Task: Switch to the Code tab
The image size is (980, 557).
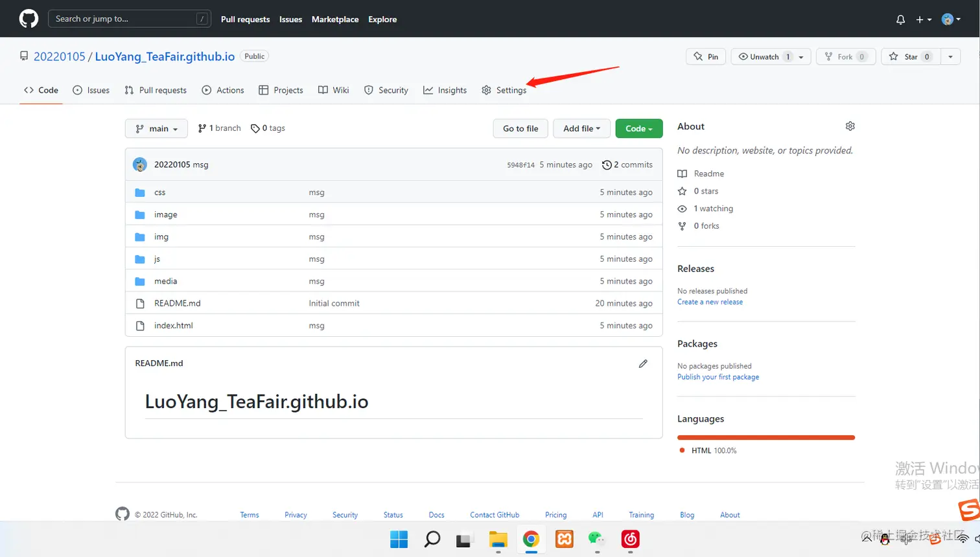Action: point(41,90)
